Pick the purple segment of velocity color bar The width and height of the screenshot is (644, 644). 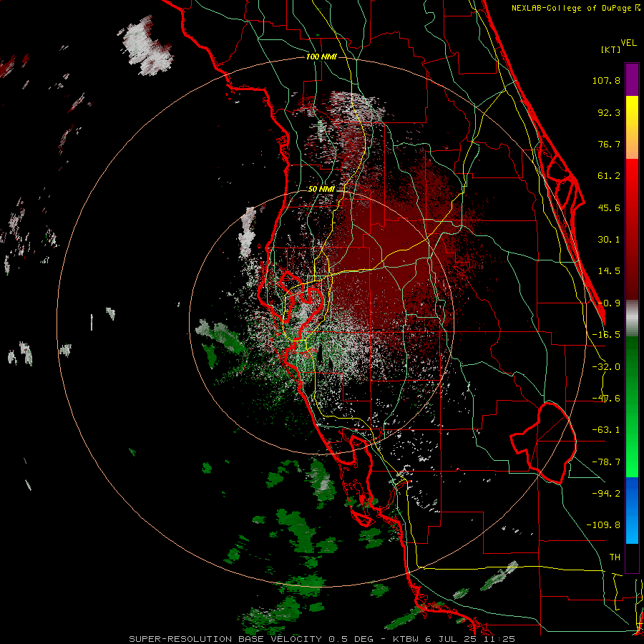click(x=632, y=79)
